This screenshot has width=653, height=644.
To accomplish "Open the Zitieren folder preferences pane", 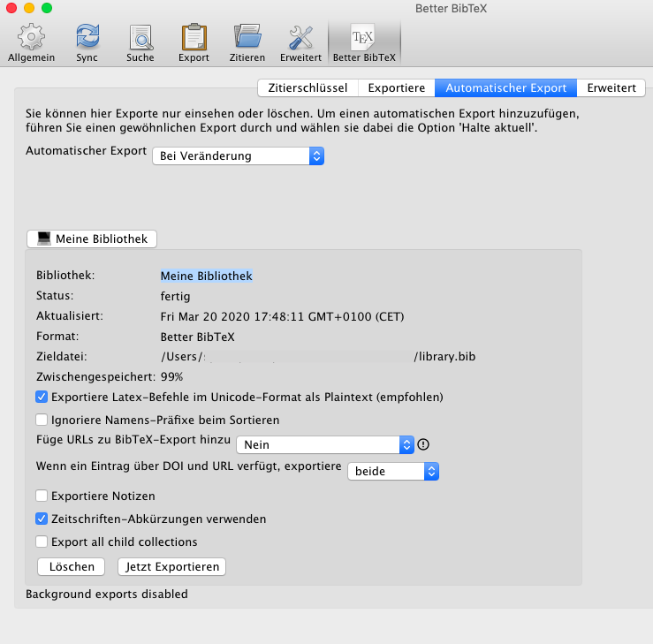I will pyautogui.click(x=247, y=43).
